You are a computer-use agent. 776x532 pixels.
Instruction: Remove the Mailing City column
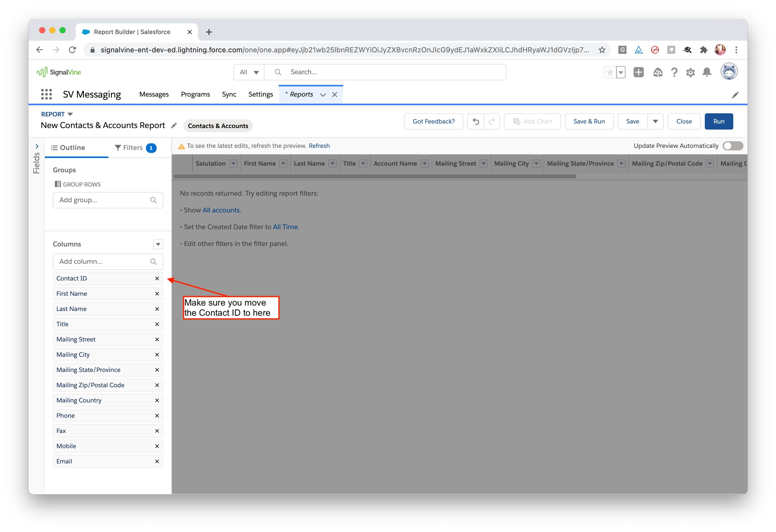(x=157, y=355)
